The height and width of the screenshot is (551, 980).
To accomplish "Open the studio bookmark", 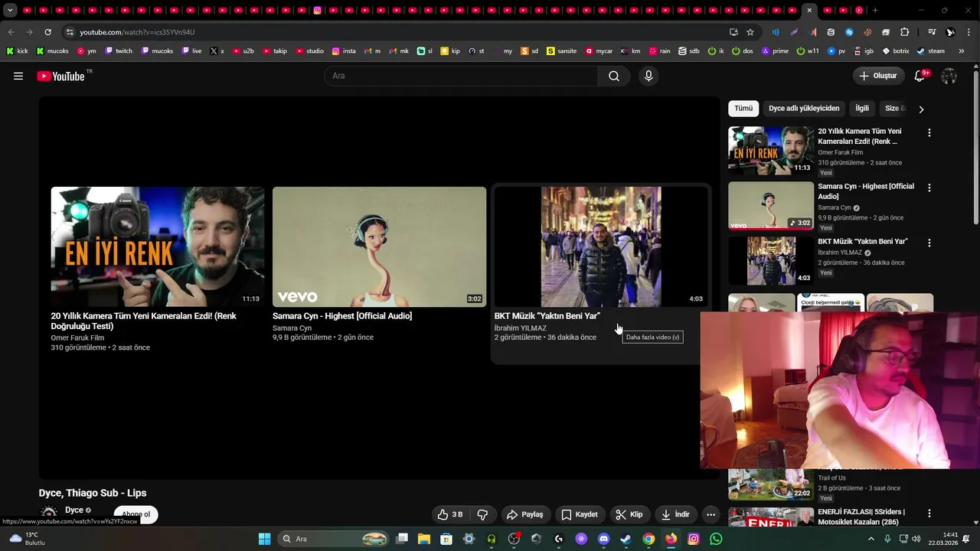I will [x=309, y=51].
